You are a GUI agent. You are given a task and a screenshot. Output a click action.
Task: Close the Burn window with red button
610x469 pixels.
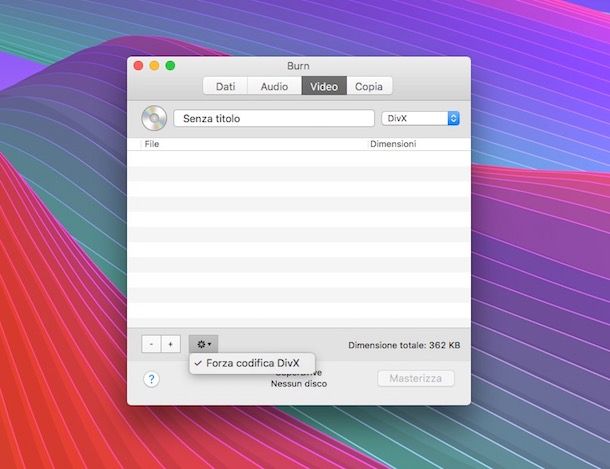138,66
